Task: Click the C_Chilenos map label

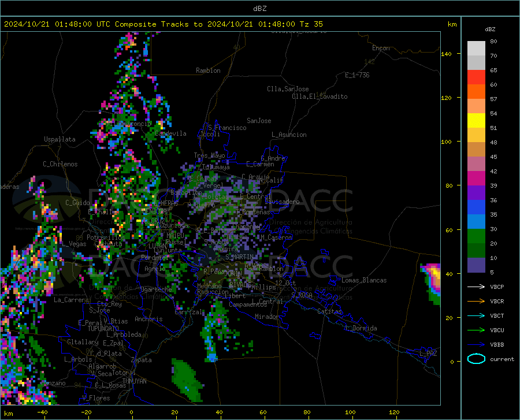Action: tap(60, 164)
